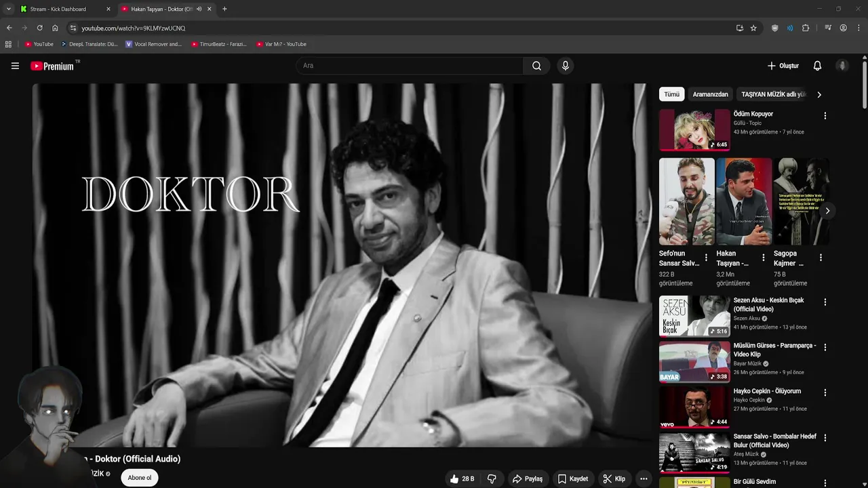Mute tab via speaker icon on Hakan Taşıyan tab

[199, 9]
